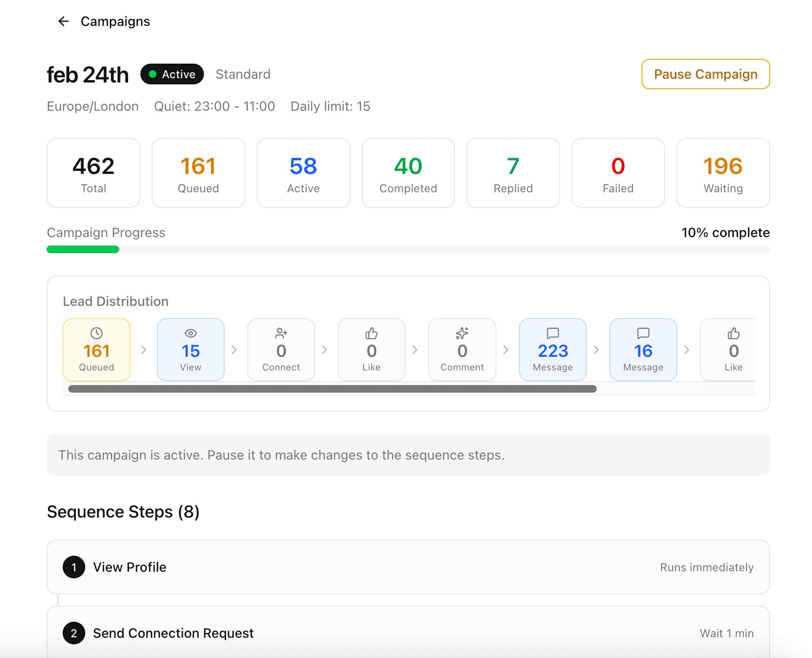The width and height of the screenshot is (812, 658).
Task: Click the thumbs-up icon on the Like stage
Action: click(x=371, y=333)
